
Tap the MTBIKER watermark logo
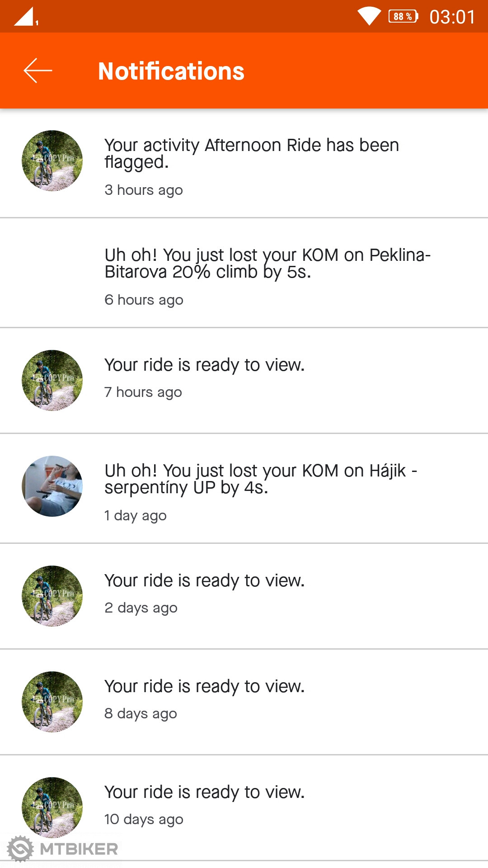coord(63,849)
